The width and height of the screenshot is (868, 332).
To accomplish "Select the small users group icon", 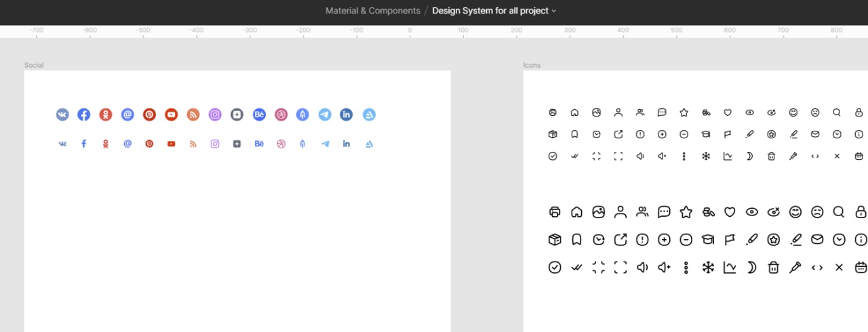I will point(640,112).
